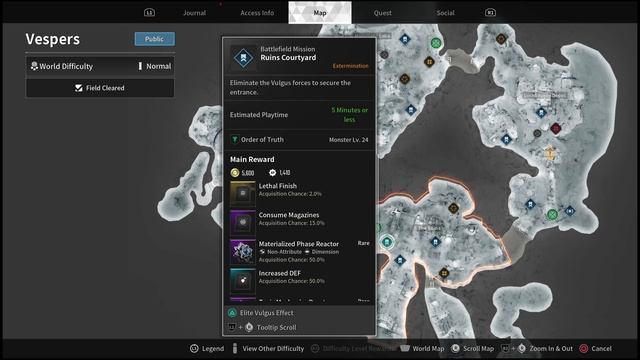
Task: Open the Journal tab
Action: [x=194, y=13]
